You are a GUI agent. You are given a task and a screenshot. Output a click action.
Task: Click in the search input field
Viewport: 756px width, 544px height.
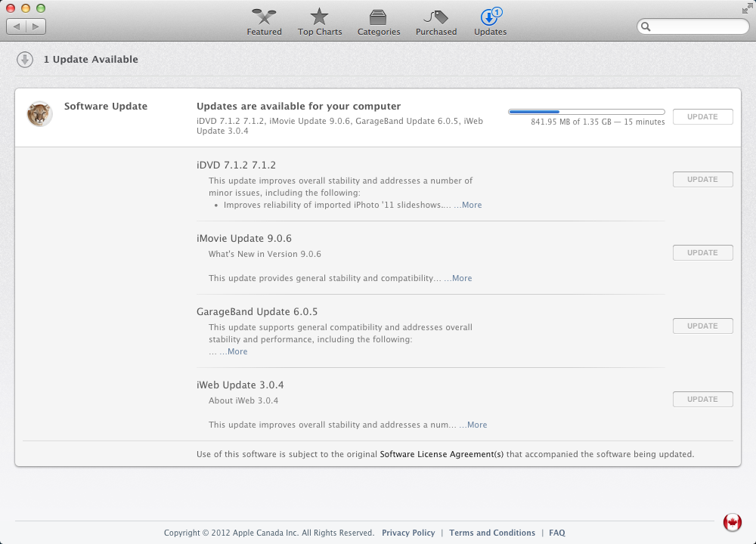click(x=692, y=26)
